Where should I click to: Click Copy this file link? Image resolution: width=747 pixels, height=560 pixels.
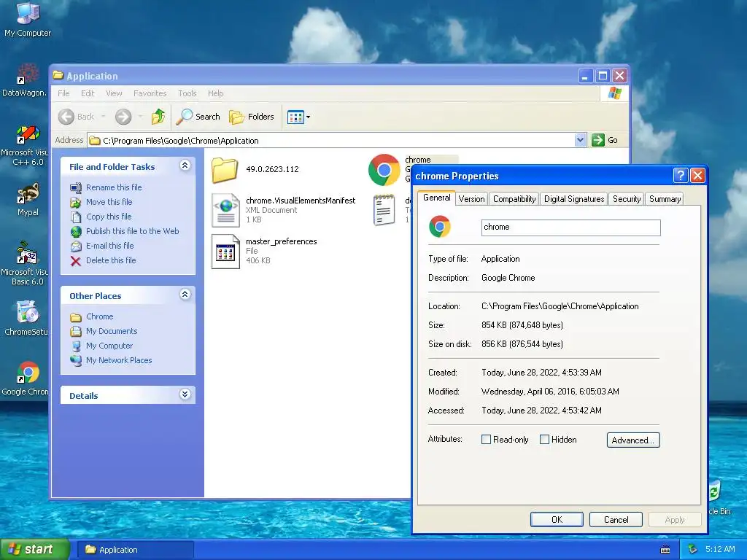tap(109, 217)
